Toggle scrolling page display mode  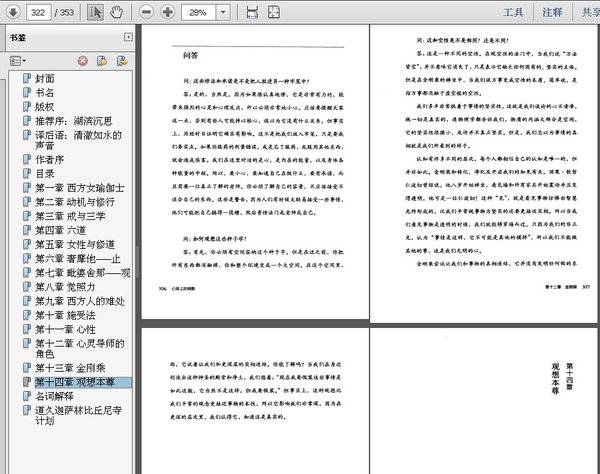point(252,12)
